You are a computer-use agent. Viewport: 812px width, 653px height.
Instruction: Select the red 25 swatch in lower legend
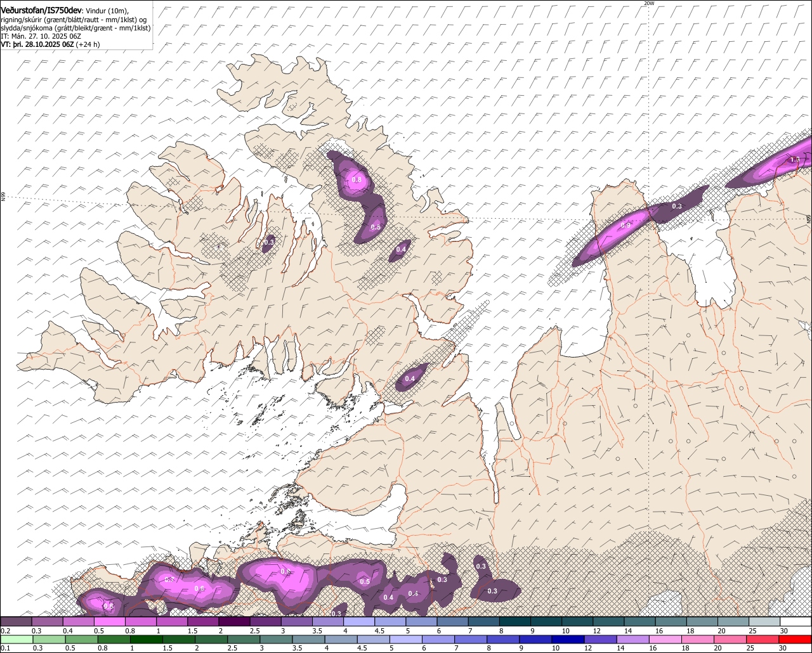click(x=763, y=640)
